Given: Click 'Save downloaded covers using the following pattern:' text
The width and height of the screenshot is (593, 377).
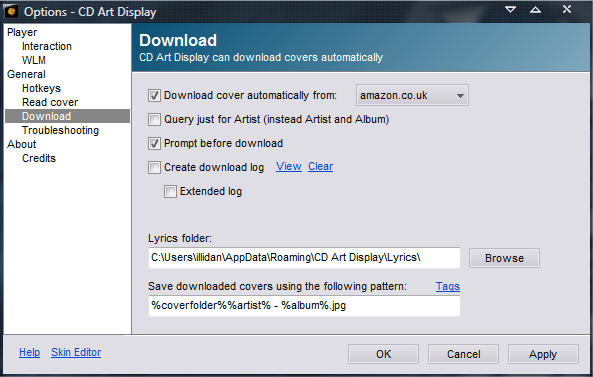Looking at the screenshot, I should point(277,286).
